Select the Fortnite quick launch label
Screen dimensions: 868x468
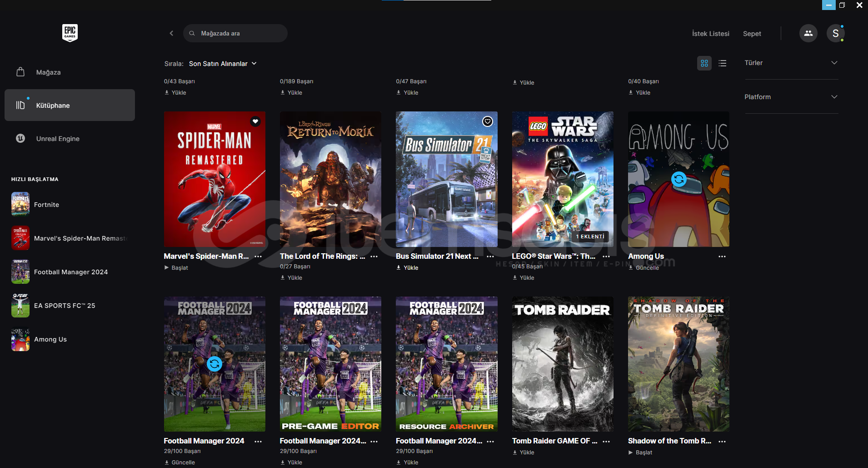tap(46, 205)
